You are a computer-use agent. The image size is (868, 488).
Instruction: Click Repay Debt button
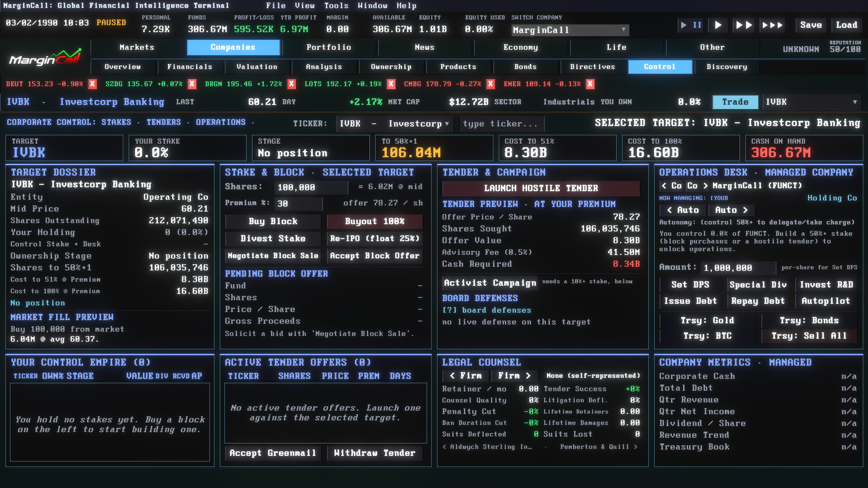(x=758, y=301)
